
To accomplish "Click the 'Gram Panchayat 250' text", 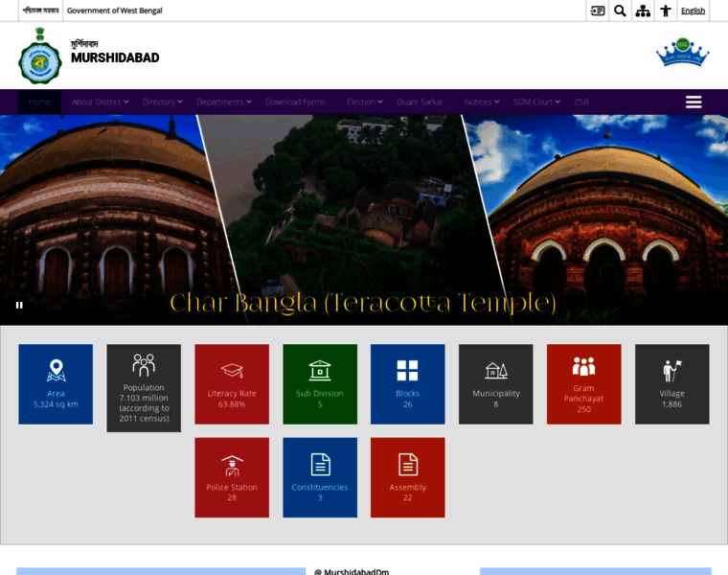I will pos(583,399).
